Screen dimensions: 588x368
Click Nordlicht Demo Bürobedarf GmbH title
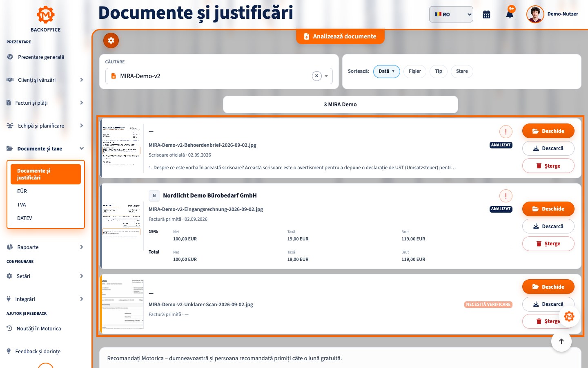pos(210,195)
